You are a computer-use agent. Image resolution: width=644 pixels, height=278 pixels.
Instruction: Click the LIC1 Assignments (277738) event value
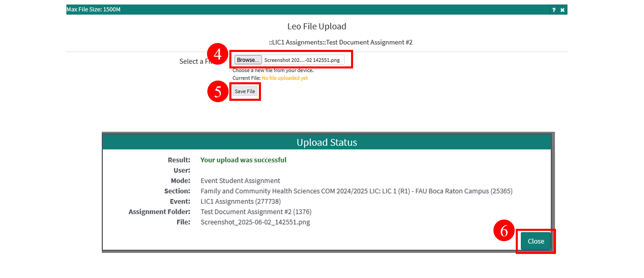coord(241,202)
